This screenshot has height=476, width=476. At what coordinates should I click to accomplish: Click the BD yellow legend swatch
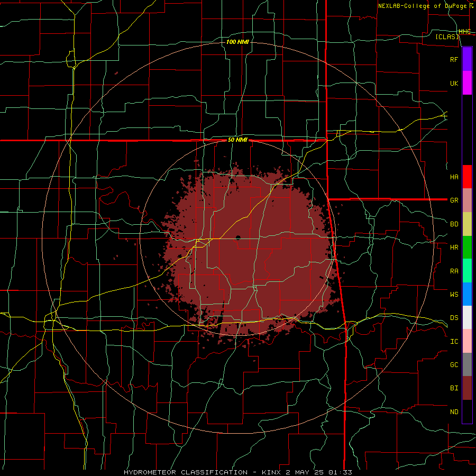pyautogui.click(x=467, y=224)
